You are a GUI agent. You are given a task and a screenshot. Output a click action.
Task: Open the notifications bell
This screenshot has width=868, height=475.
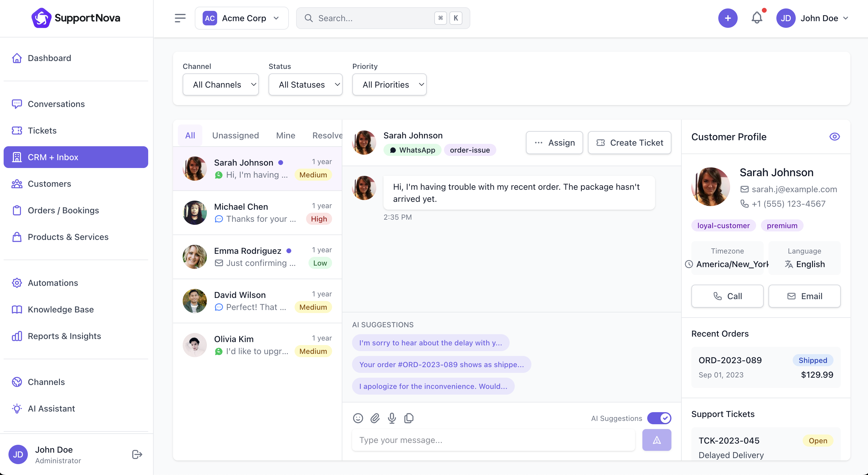pyautogui.click(x=757, y=18)
